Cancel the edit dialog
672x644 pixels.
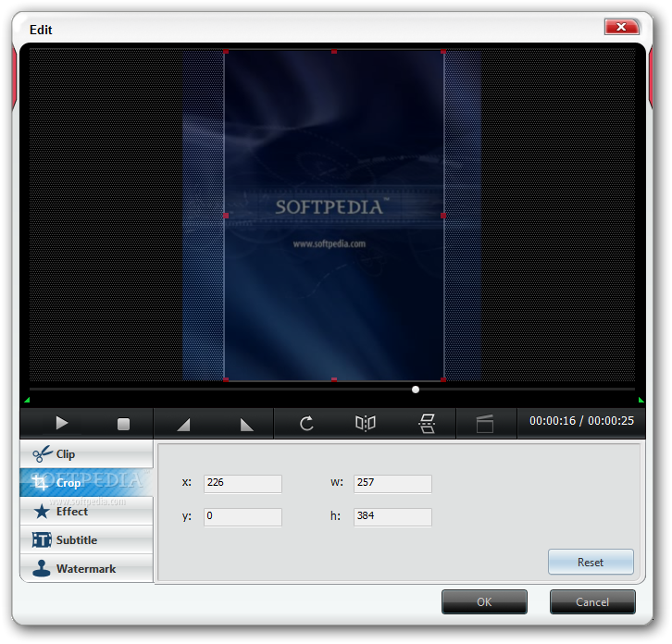(x=592, y=602)
